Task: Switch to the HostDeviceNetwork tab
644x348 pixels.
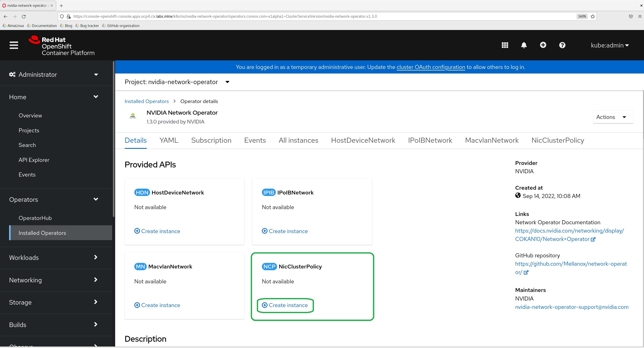Action: click(x=363, y=140)
